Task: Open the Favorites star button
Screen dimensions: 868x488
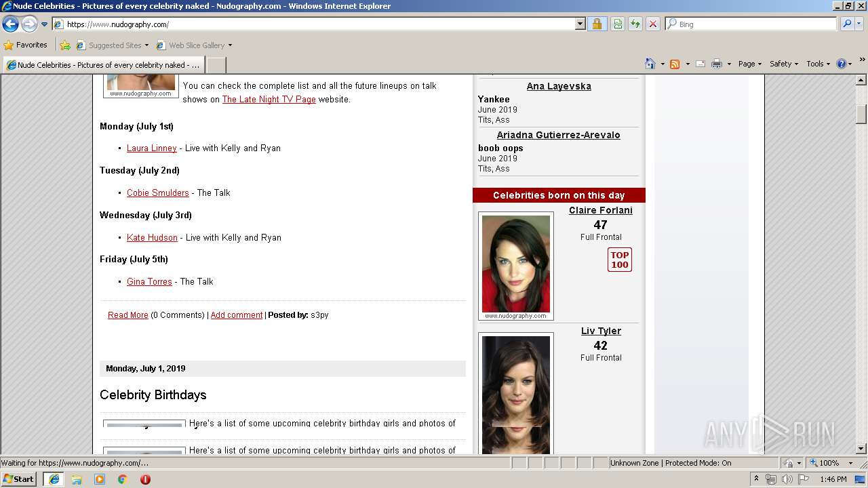Action: pos(25,45)
